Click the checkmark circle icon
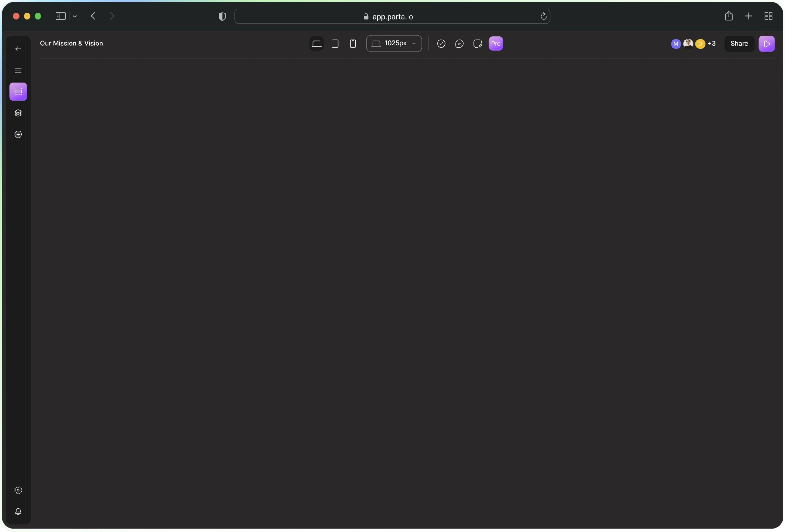The height and width of the screenshot is (532, 785). point(441,44)
